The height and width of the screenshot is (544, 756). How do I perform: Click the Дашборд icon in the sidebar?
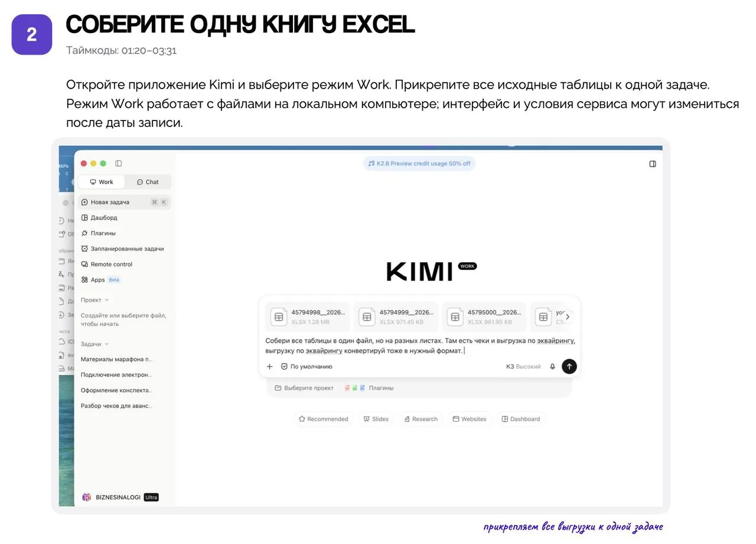coord(84,218)
